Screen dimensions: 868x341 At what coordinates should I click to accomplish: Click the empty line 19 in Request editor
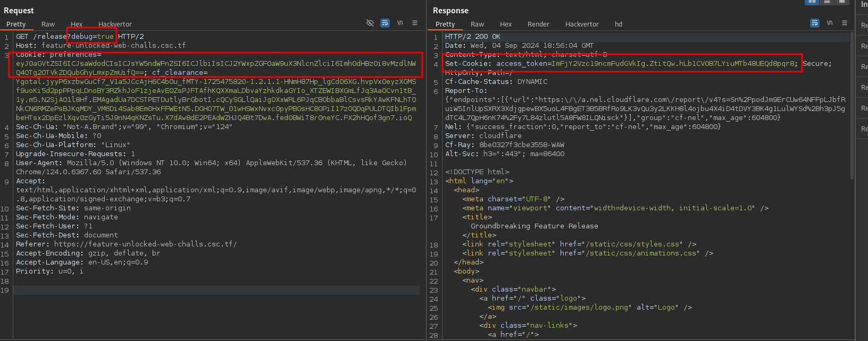(216, 290)
